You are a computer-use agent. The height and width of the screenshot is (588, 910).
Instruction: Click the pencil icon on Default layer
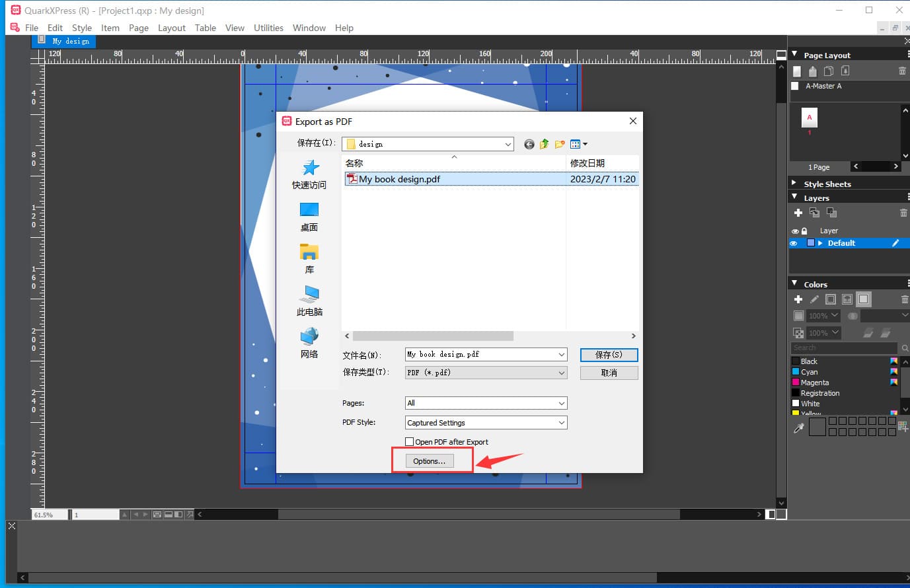coord(895,243)
